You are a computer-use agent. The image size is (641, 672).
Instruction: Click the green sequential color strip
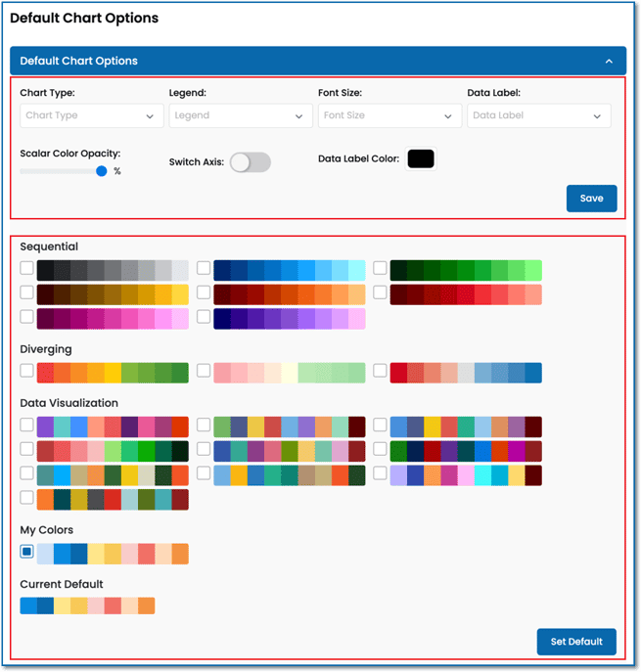coord(466,270)
